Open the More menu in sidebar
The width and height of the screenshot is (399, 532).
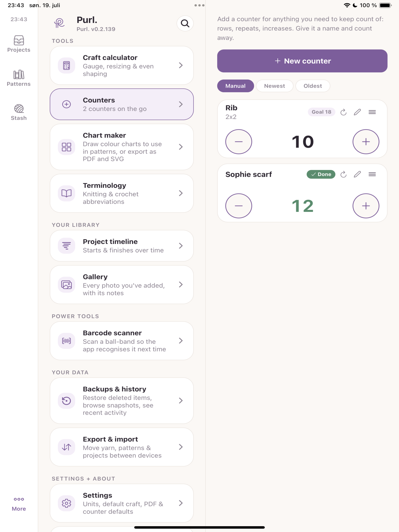[19, 504]
